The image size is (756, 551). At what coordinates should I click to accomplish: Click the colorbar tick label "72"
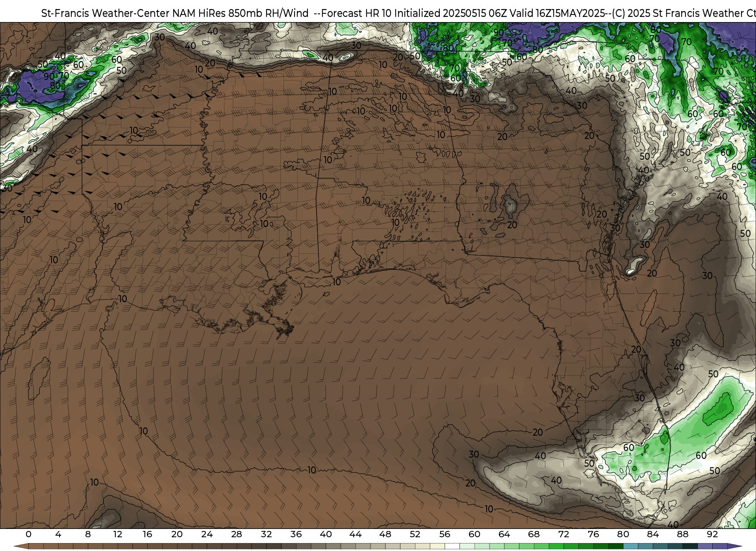(564, 534)
